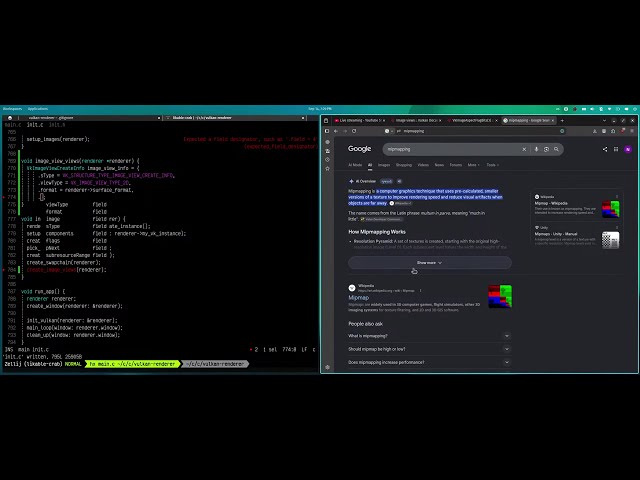Viewport: 640px width, 480px height.
Task: Open a new browser tab with plus
Action: coord(562,120)
